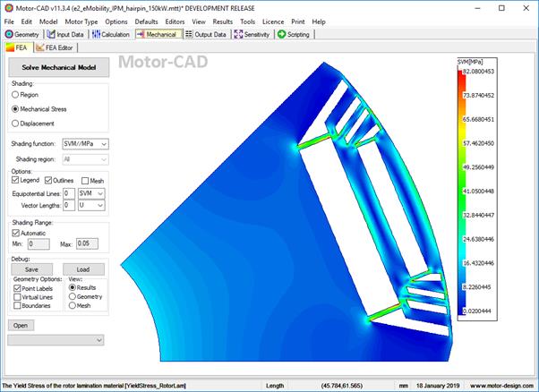
Task: Click the Motor-CAD title bar app icon
Action: tap(9, 8)
